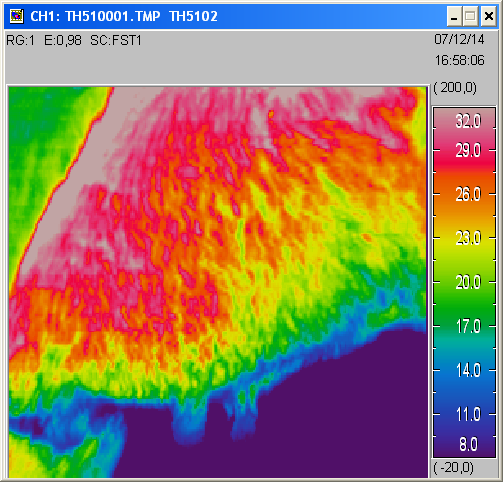Viewport: 503px width, 482px height.
Task: Pick the 26.0 orange level on the scale
Action: click(x=468, y=194)
